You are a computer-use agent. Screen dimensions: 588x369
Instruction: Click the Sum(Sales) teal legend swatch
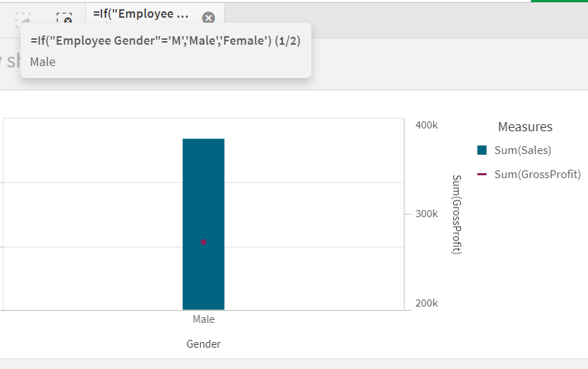click(x=482, y=150)
